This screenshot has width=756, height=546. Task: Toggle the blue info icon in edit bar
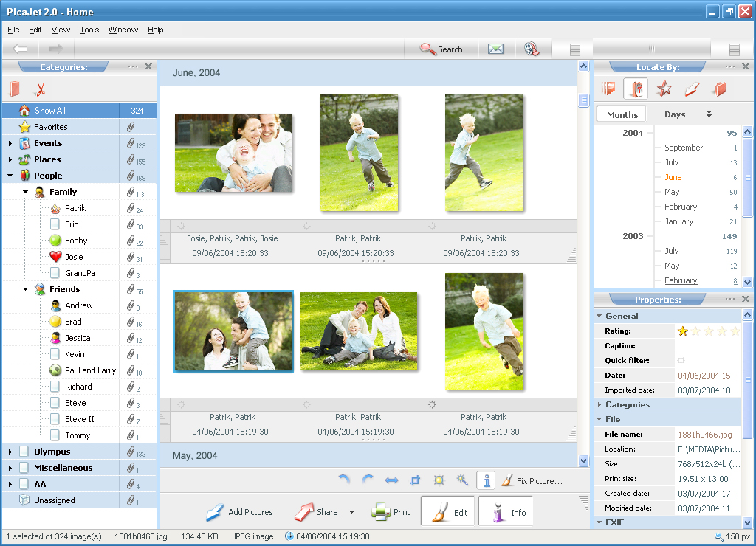487,480
